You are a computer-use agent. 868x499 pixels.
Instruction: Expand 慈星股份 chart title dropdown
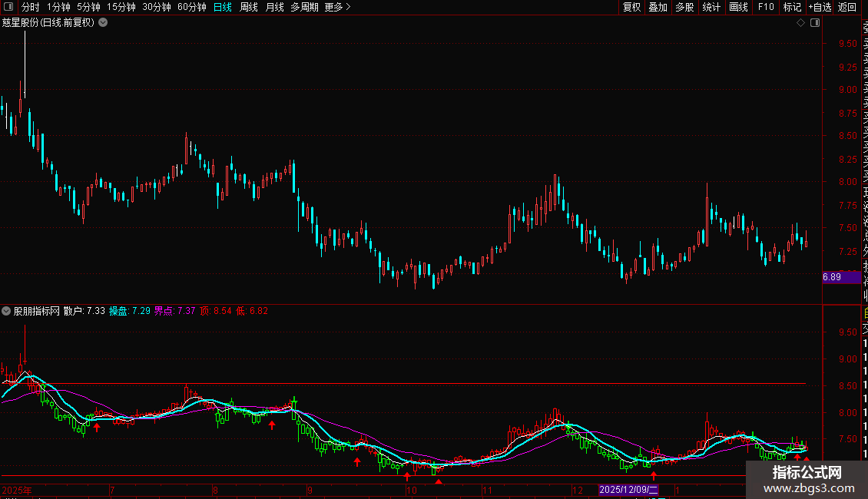click(103, 23)
